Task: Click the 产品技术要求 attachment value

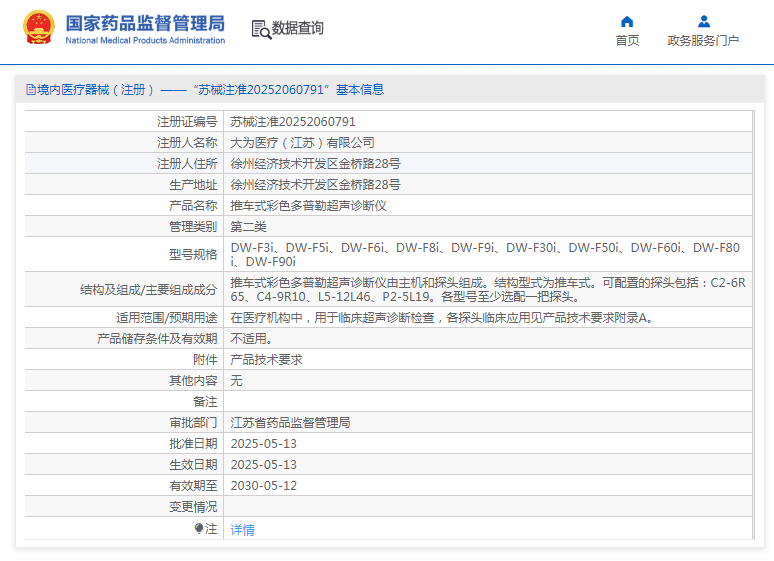Action: coord(266,359)
